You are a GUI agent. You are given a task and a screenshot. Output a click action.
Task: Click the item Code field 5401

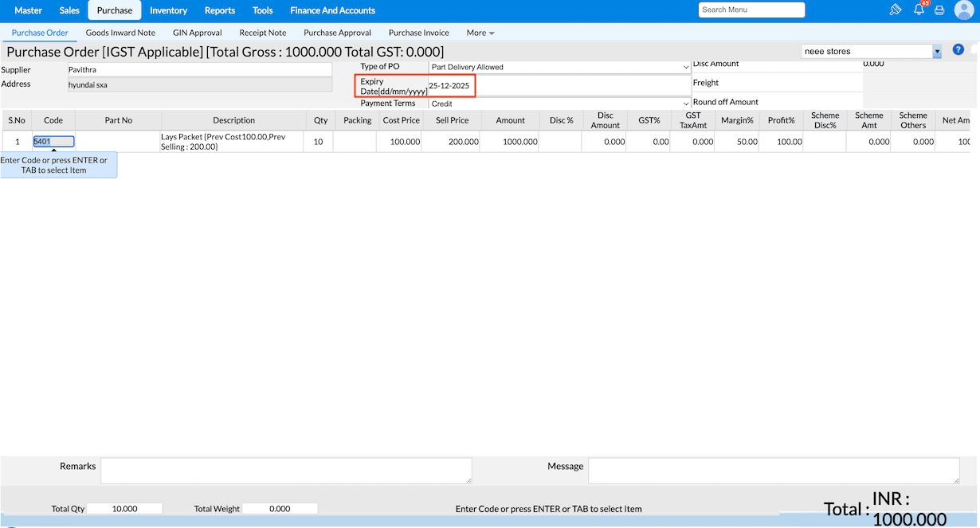(x=53, y=141)
